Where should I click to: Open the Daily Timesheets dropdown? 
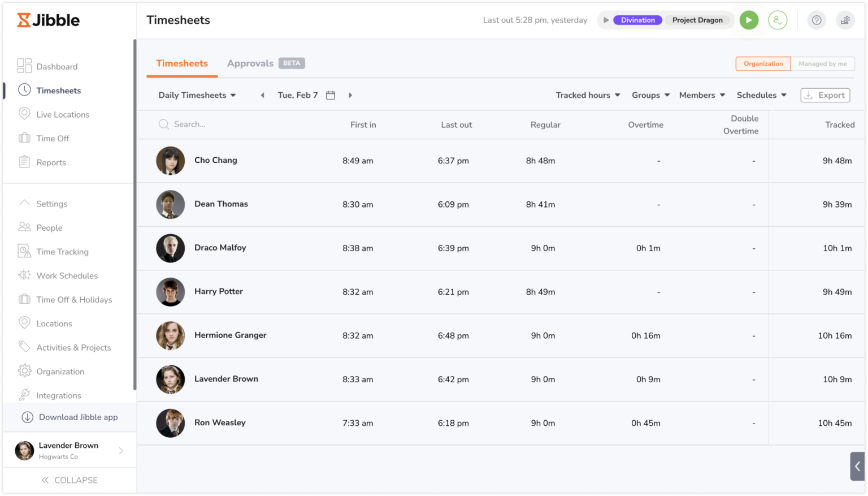(196, 95)
